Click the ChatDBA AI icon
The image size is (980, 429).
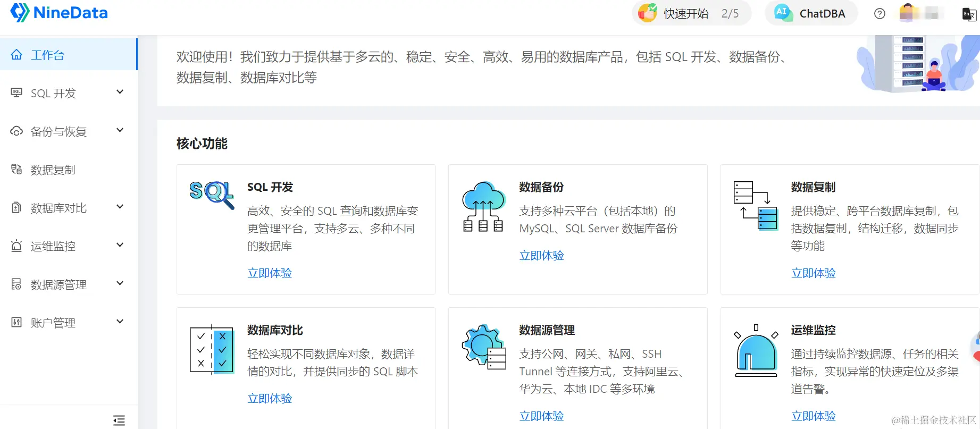tap(783, 13)
